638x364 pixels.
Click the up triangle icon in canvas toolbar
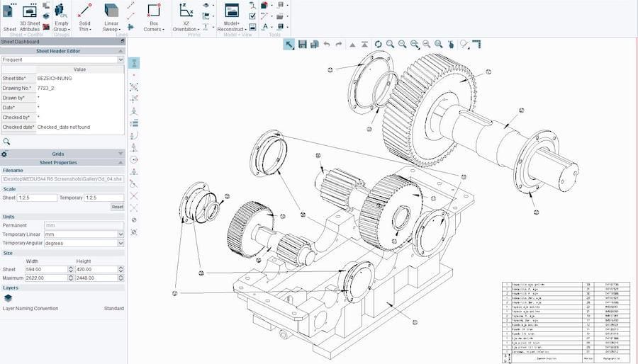(x=352, y=45)
